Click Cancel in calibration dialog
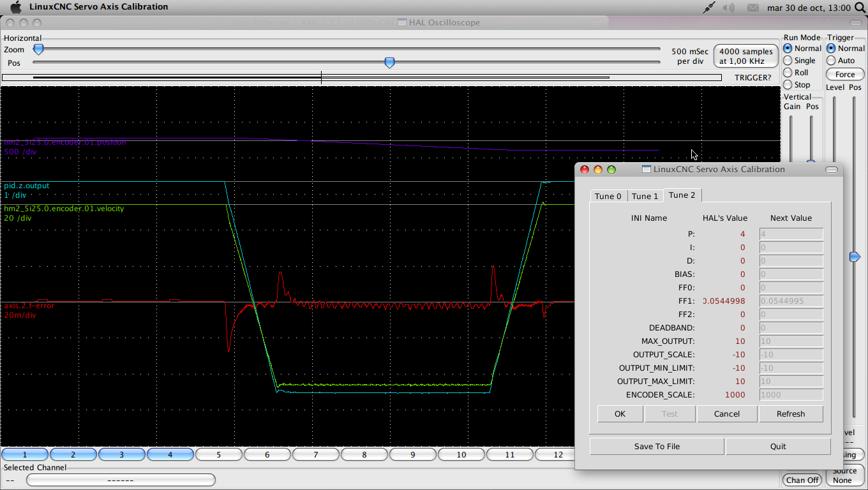The image size is (868, 490). [x=727, y=413]
